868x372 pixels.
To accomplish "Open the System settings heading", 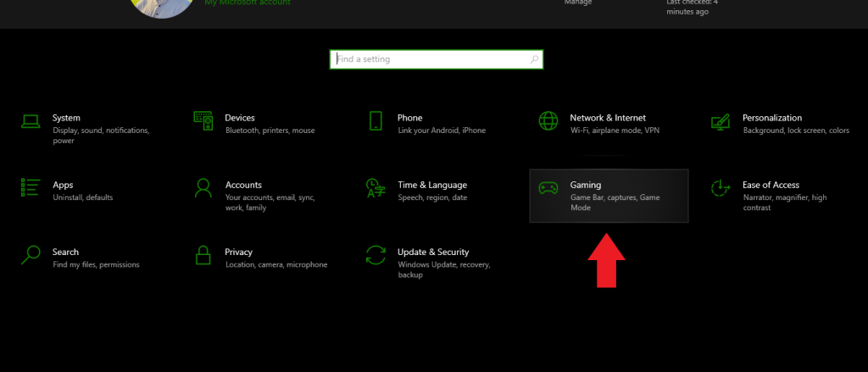I will click(x=66, y=117).
